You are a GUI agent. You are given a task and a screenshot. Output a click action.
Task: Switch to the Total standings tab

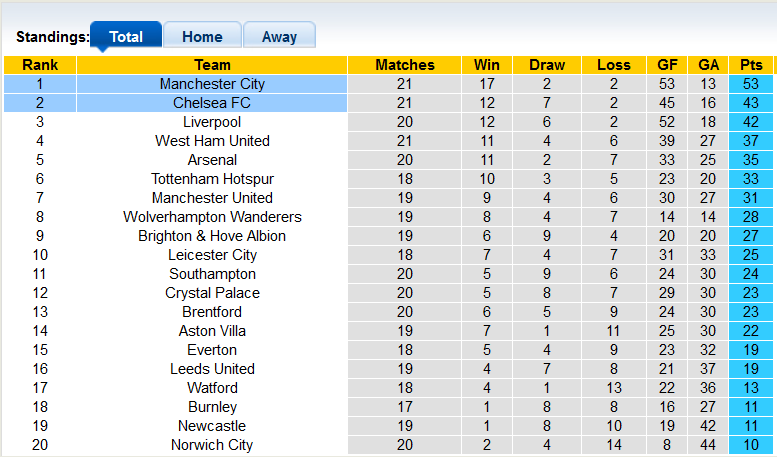125,37
